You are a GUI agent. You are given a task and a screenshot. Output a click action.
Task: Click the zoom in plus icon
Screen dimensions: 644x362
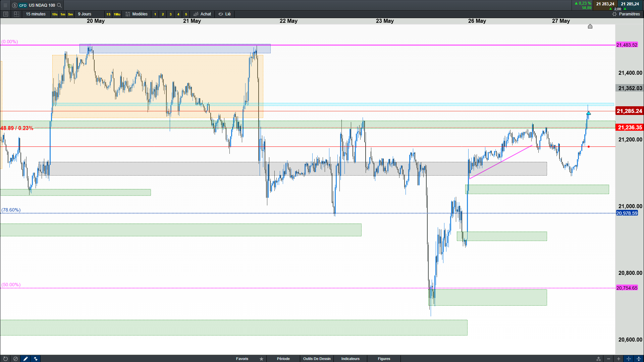619,359
